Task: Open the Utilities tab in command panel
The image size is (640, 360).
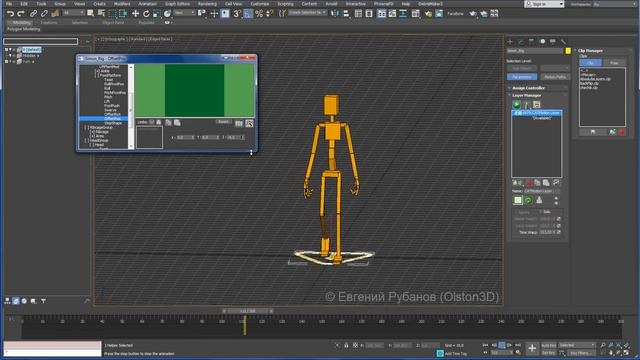Action: click(563, 42)
